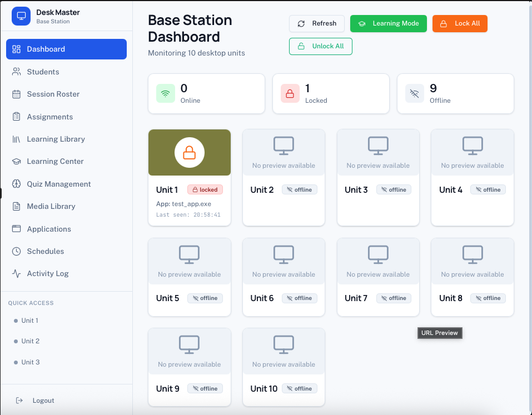Open the Unit 8 preview thumbnail

click(473, 262)
